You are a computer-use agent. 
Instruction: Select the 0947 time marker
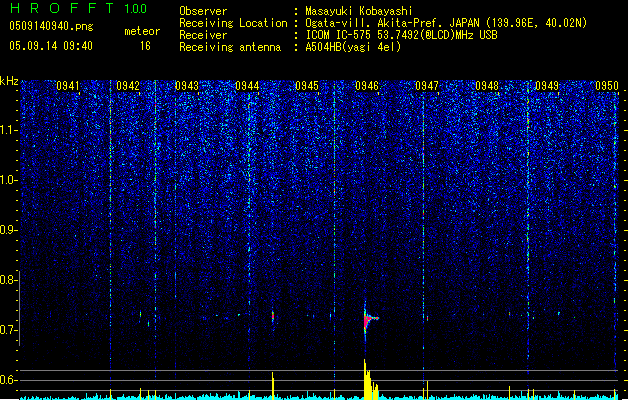tap(427, 87)
